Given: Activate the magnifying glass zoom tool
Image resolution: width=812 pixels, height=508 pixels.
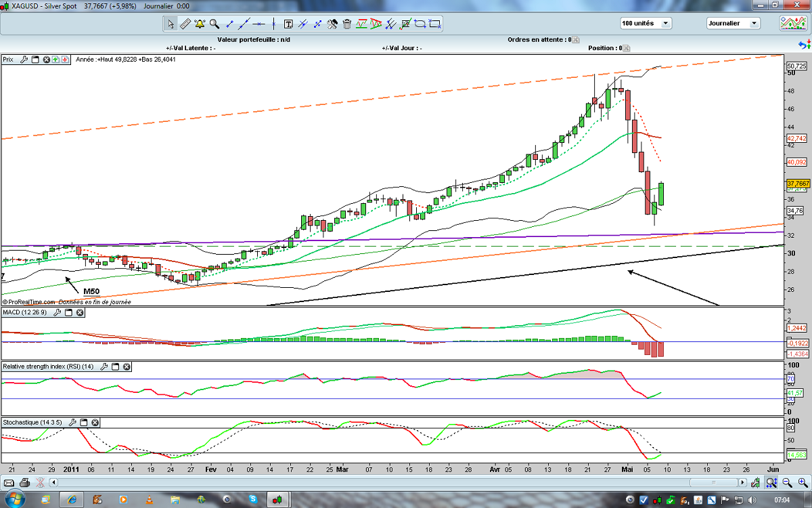Looking at the screenshot, I should click(215, 24).
